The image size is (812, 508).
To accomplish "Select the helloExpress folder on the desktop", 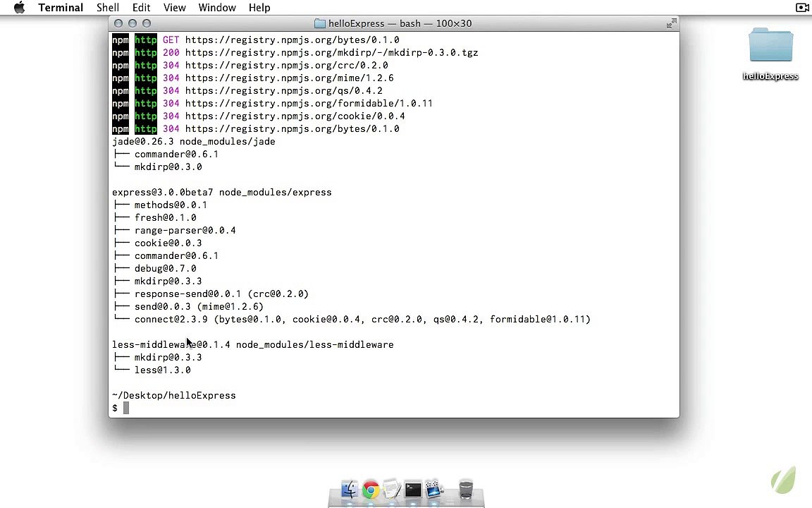I will coord(770,54).
